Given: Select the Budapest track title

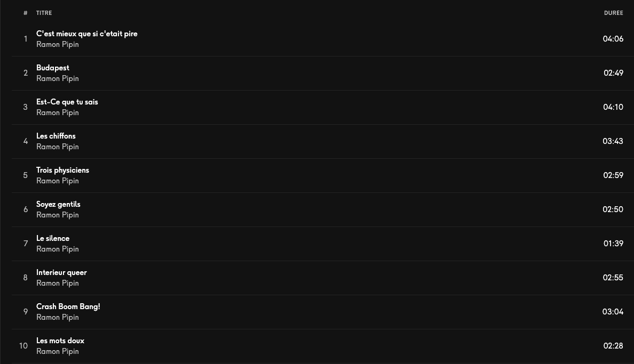Looking at the screenshot, I should [52, 68].
